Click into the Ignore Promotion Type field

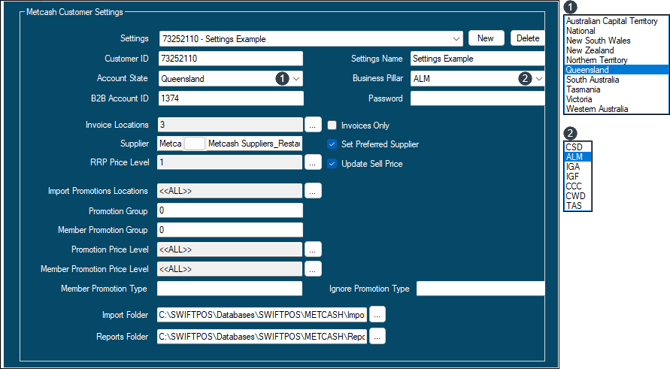tap(481, 288)
